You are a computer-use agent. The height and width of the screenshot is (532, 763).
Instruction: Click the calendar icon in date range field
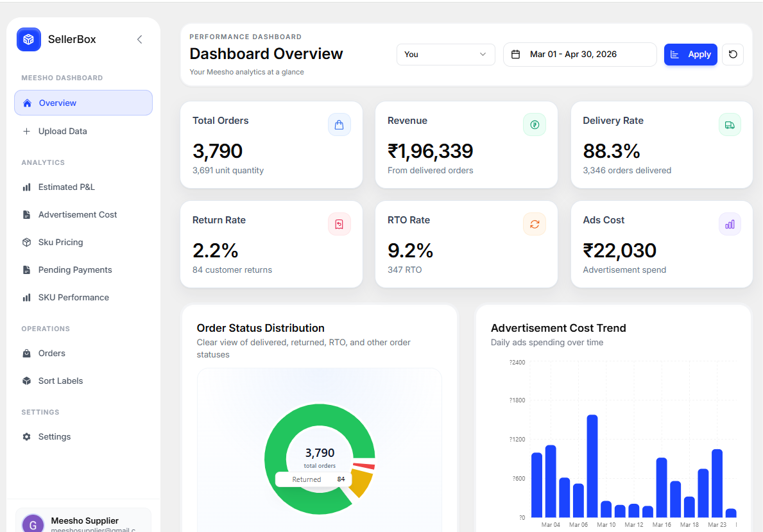point(516,55)
